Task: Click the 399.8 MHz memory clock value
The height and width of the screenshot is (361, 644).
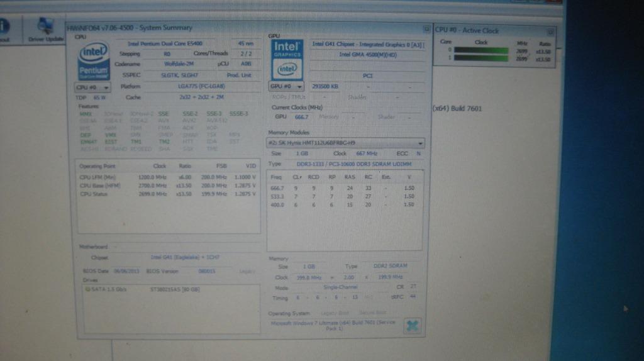Action: (x=309, y=277)
